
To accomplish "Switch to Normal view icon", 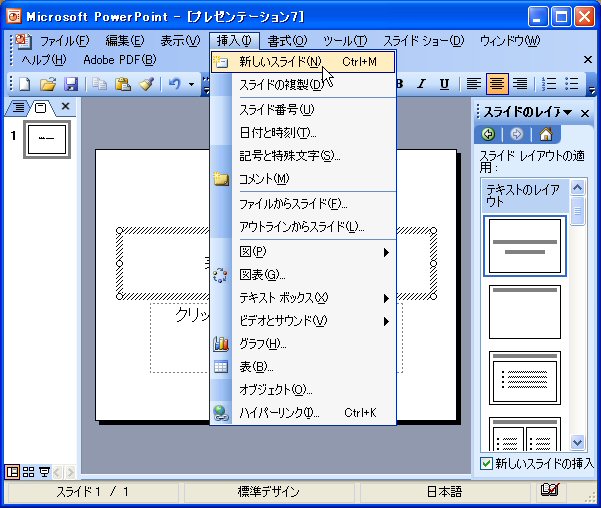I will (12, 472).
